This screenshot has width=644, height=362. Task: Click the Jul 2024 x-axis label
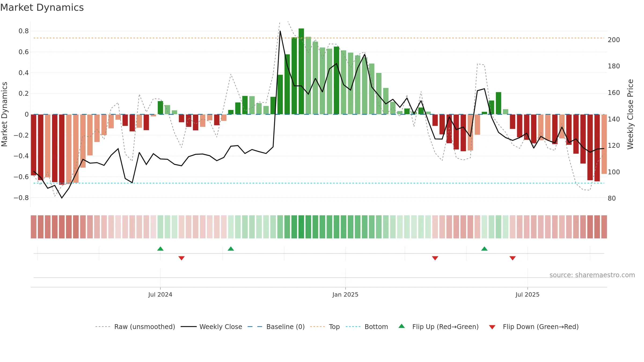pos(160,294)
